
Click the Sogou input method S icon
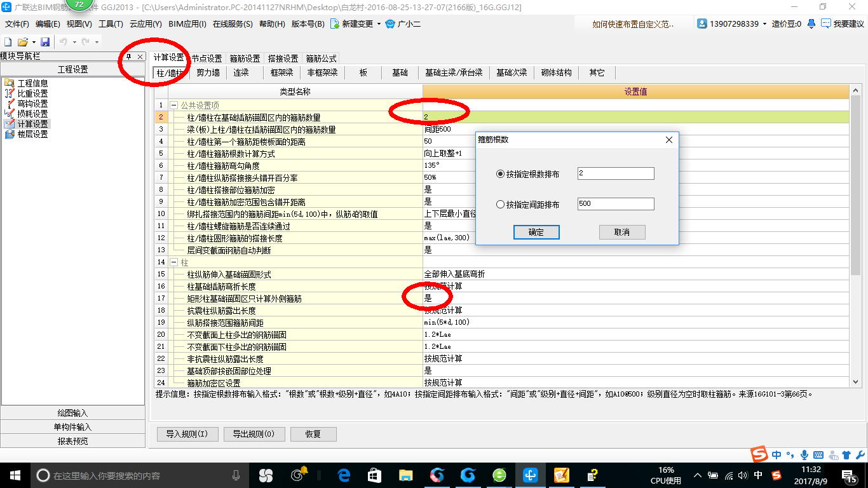tap(759, 454)
